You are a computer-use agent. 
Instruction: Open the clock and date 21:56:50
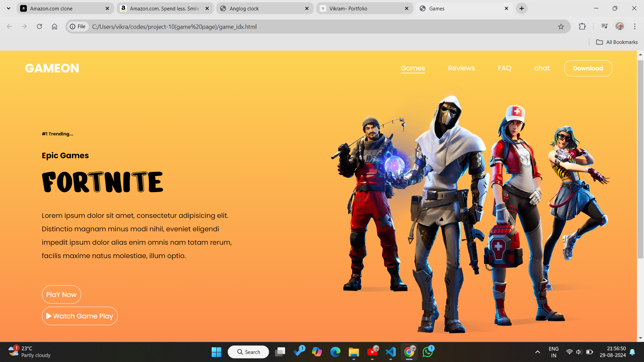pyautogui.click(x=613, y=352)
